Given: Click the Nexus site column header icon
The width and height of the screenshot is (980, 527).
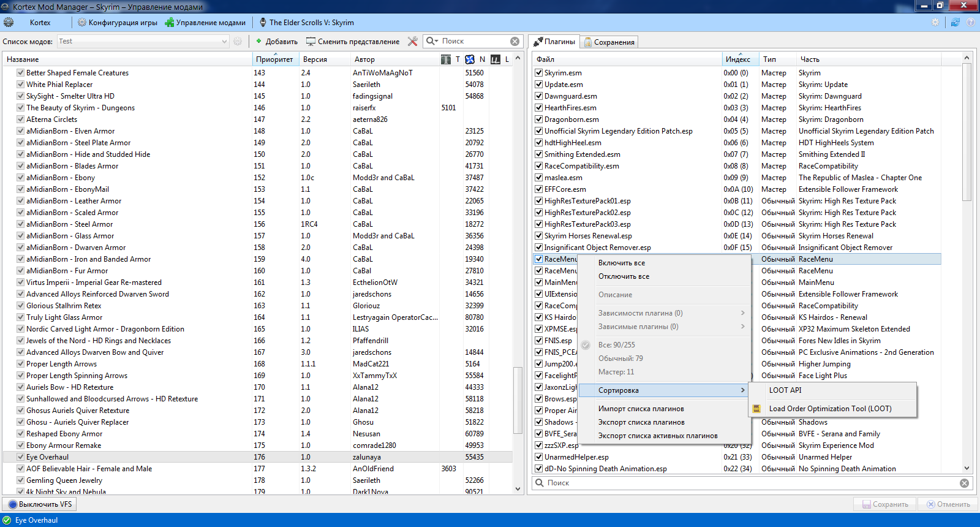Looking at the screenshot, I should (x=470, y=59).
